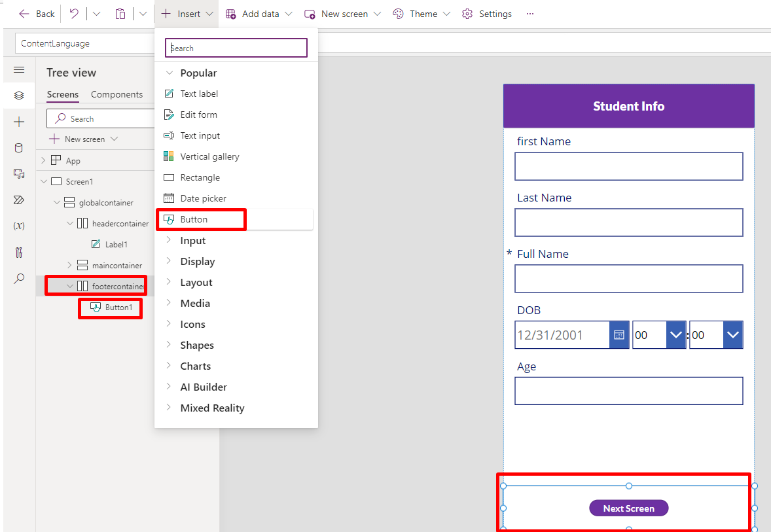771x532 pixels.
Task: Click the Insert panel search box
Action: click(x=236, y=48)
